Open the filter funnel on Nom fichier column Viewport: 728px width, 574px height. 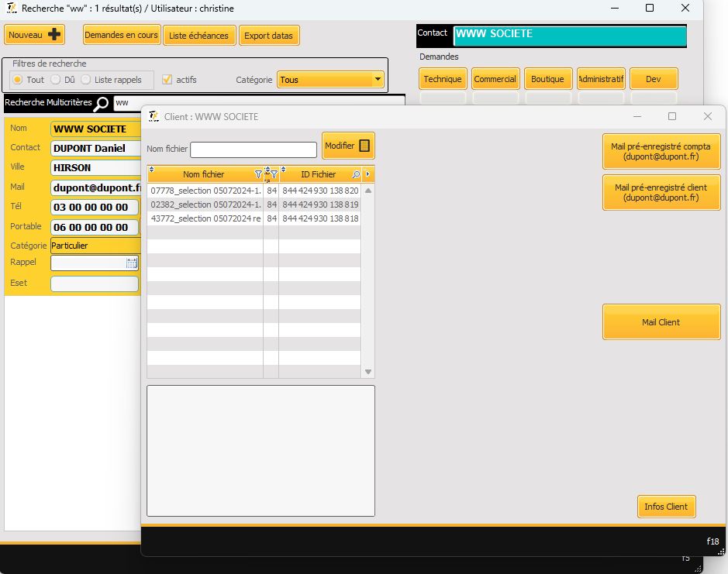pyautogui.click(x=258, y=174)
